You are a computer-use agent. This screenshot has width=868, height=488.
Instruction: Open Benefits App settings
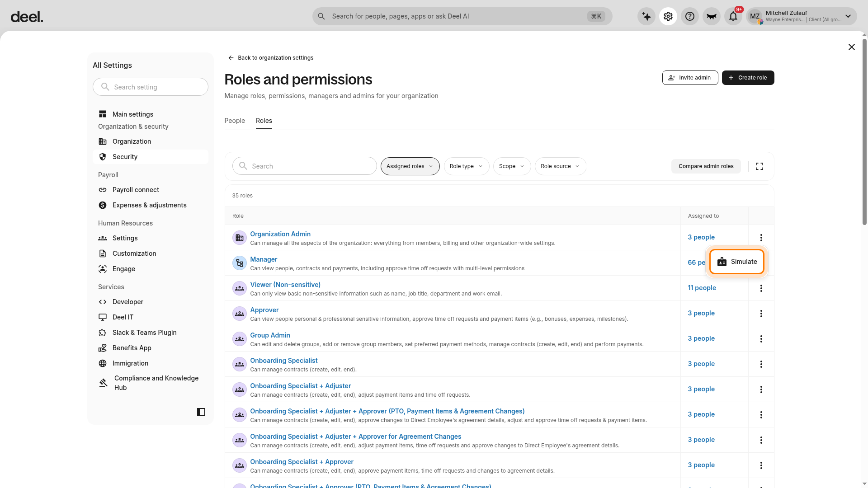pos(151,348)
